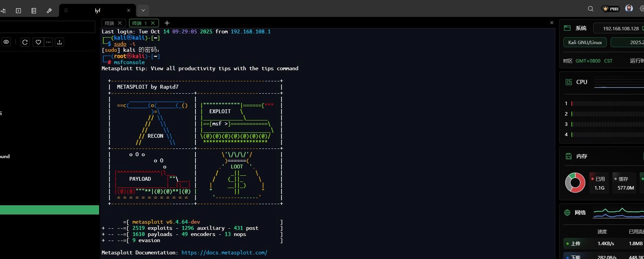Click the login IP 192.168.108.1 text
The height and width of the screenshot is (259, 644).
click(250, 31)
